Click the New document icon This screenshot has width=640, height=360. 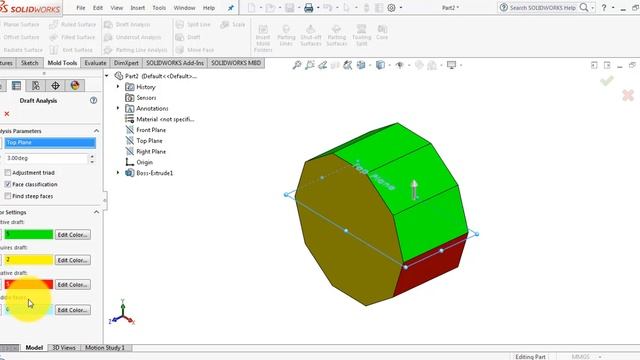251,8
